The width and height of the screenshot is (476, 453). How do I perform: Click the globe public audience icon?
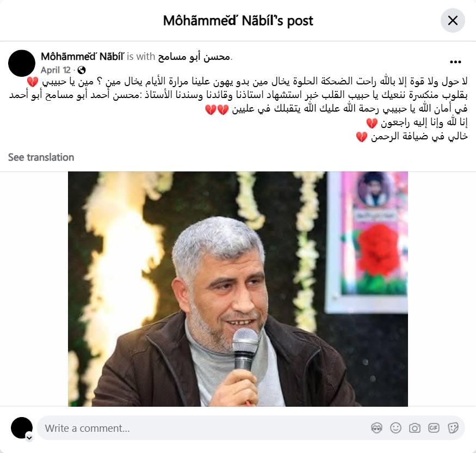click(x=82, y=70)
